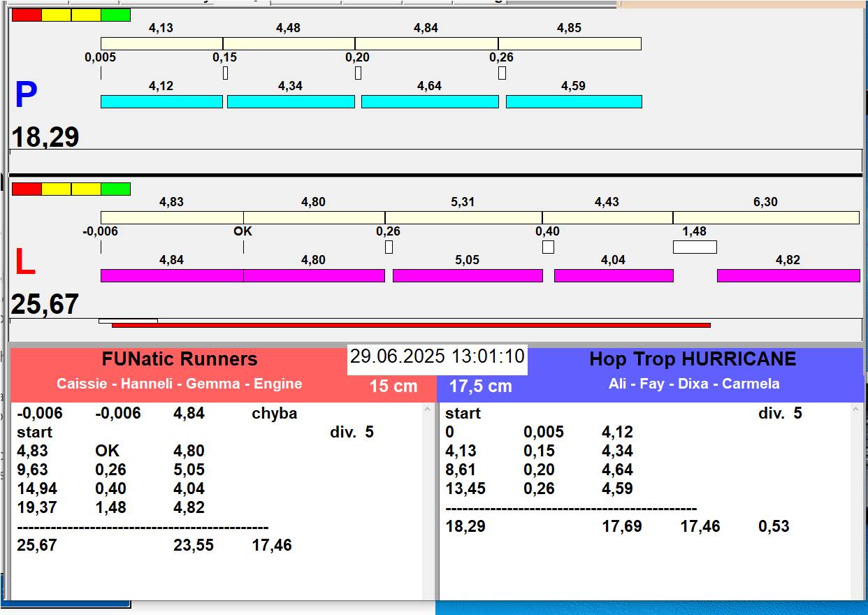Click the green start light in lane L

tap(115, 189)
